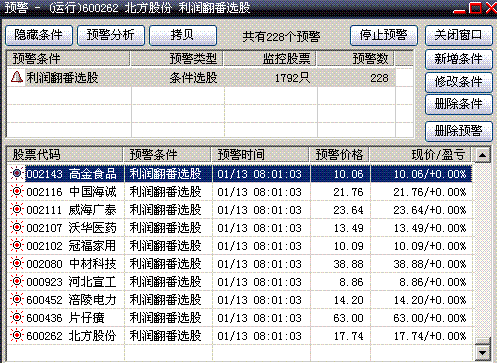
Task: Open 预警分析 analysis
Action: click(x=111, y=35)
